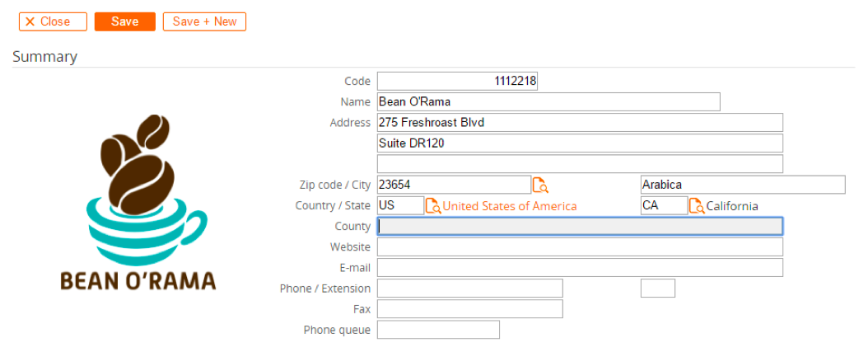Click the Save + New button
The image size is (868, 352).
click(x=205, y=21)
